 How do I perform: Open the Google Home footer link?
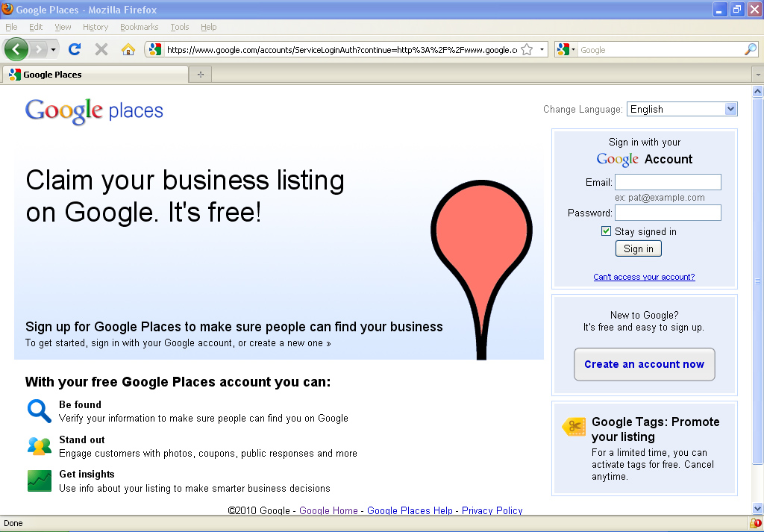tap(328, 510)
